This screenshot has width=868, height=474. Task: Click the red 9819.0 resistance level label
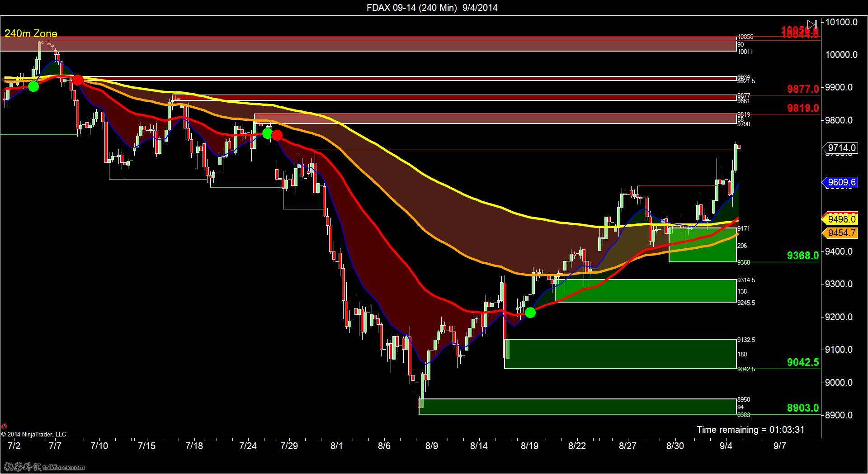[x=803, y=108]
